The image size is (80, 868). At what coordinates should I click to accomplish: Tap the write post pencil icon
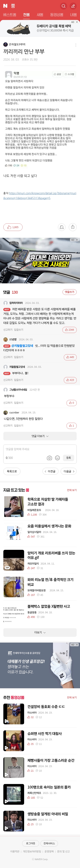click(x=73, y=6)
